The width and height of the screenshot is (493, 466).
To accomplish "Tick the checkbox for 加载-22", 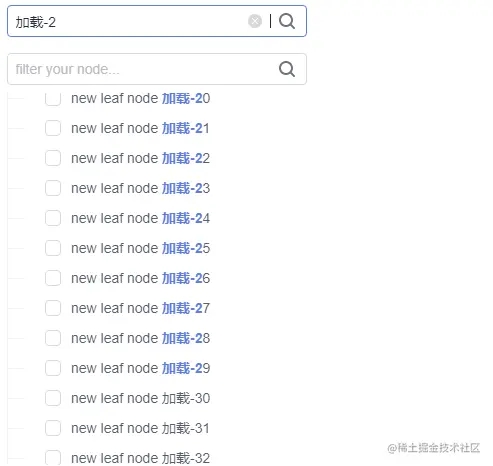I will click(x=53, y=158).
